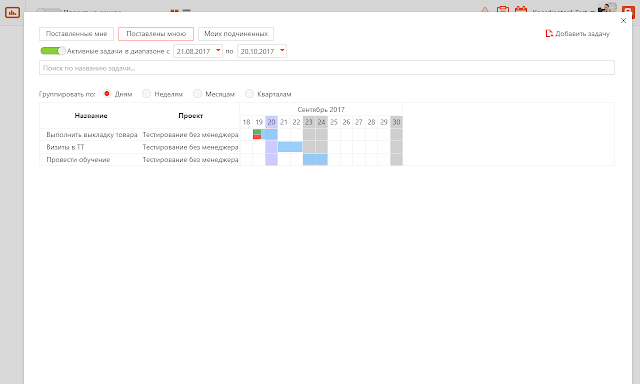
Task: Click the Название column header
Action: (x=91, y=116)
